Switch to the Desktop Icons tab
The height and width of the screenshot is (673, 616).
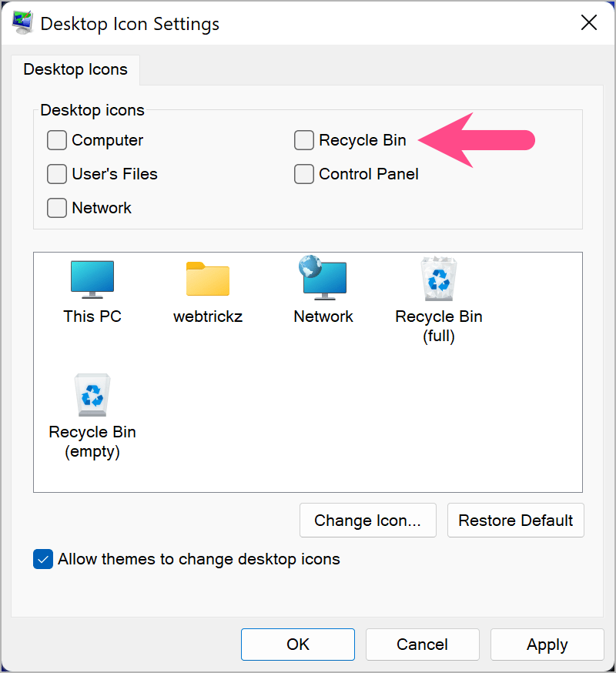click(75, 69)
